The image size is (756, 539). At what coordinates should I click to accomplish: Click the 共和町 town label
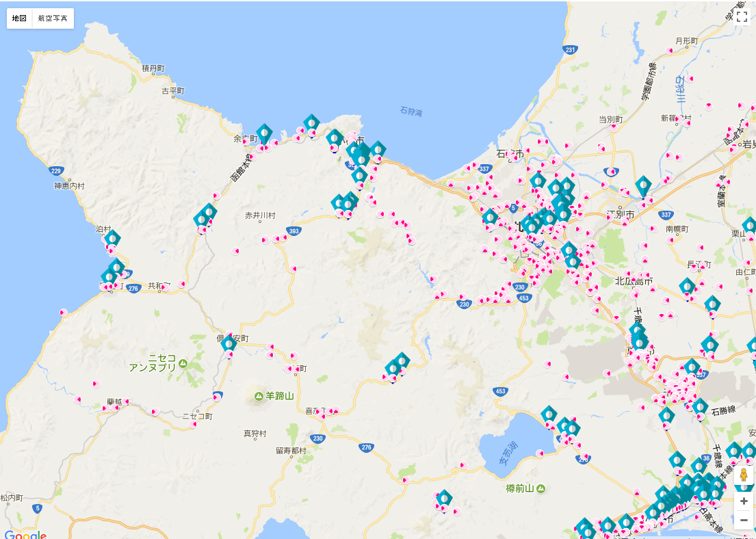[159, 285]
